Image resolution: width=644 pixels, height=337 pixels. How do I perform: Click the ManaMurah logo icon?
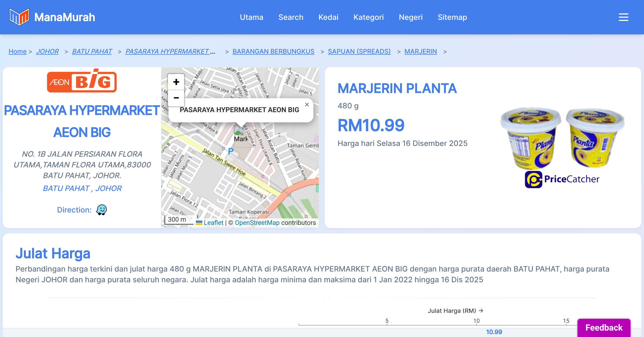pos(19,17)
